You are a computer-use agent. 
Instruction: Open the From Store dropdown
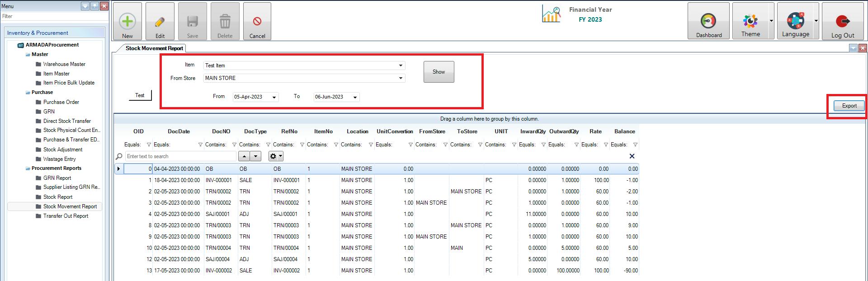(x=400, y=78)
